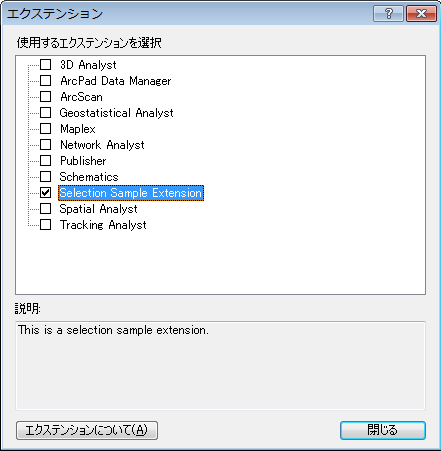Image resolution: width=441 pixels, height=451 pixels.
Task: Uncheck Selection Sample Extension checkbox
Action: (46, 192)
